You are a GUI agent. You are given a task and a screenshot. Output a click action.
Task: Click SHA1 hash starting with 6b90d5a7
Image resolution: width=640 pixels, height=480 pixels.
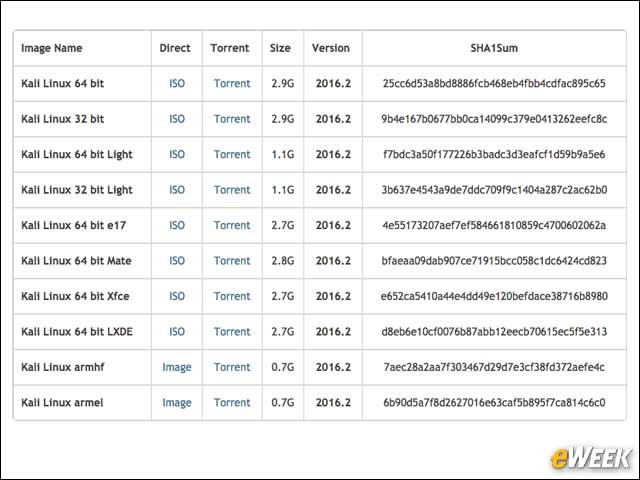coord(494,403)
